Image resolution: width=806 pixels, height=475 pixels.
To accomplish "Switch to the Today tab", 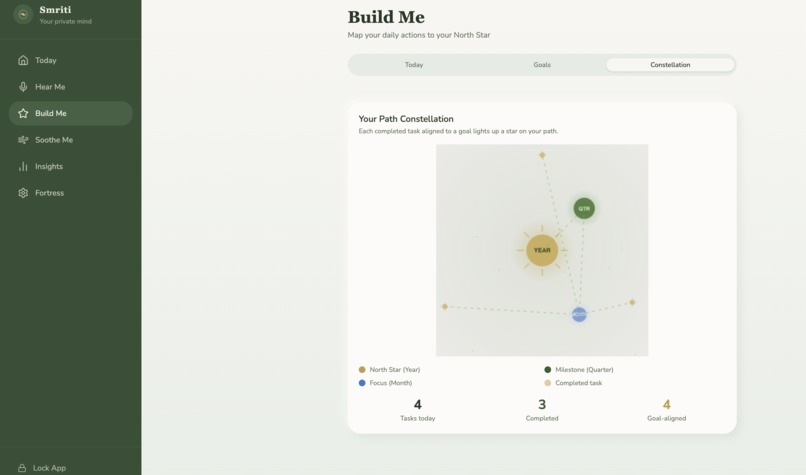I will tap(414, 65).
